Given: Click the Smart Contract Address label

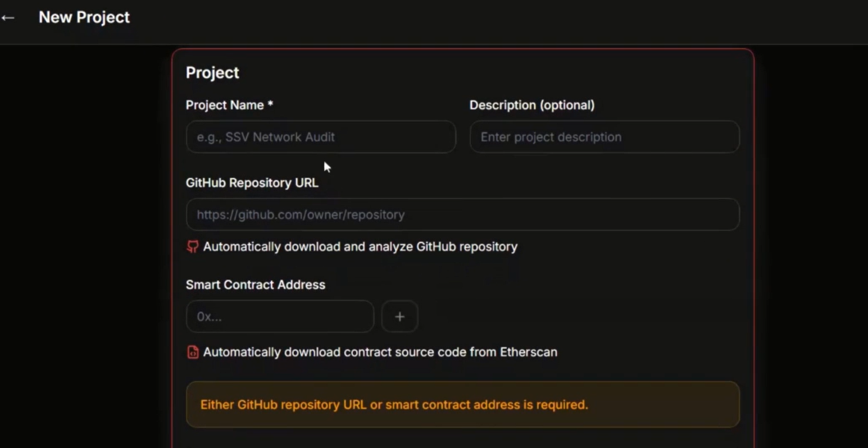Looking at the screenshot, I should pos(256,285).
